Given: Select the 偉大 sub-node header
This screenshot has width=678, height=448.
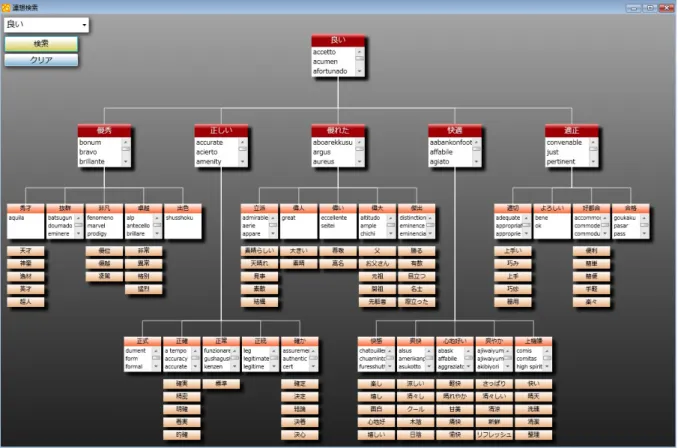Looking at the screenshot, I should pyautogui.click(x=377, y=208).
